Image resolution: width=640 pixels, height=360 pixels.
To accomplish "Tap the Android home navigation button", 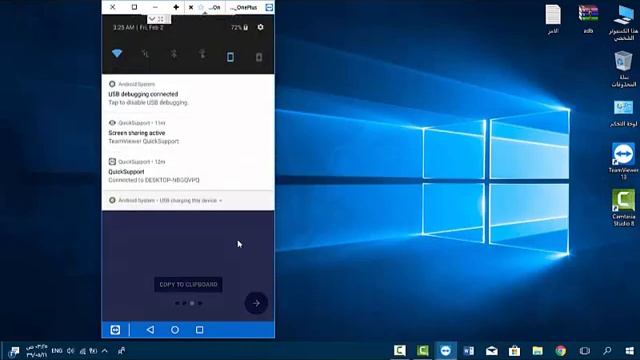I will pyautogui.click(x=175, y=329).
